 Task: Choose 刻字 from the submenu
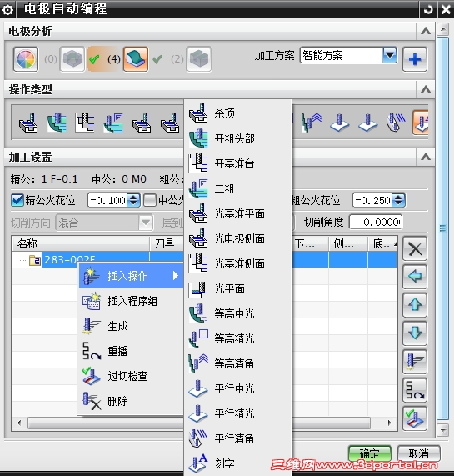click(237, 463)
